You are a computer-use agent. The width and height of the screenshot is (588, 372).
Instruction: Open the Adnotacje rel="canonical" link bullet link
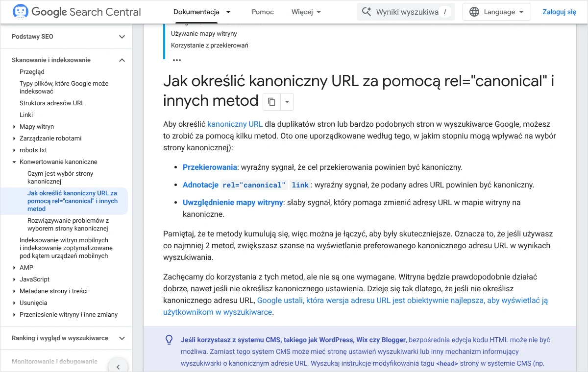pyautogui.click(x=246, y=185)
